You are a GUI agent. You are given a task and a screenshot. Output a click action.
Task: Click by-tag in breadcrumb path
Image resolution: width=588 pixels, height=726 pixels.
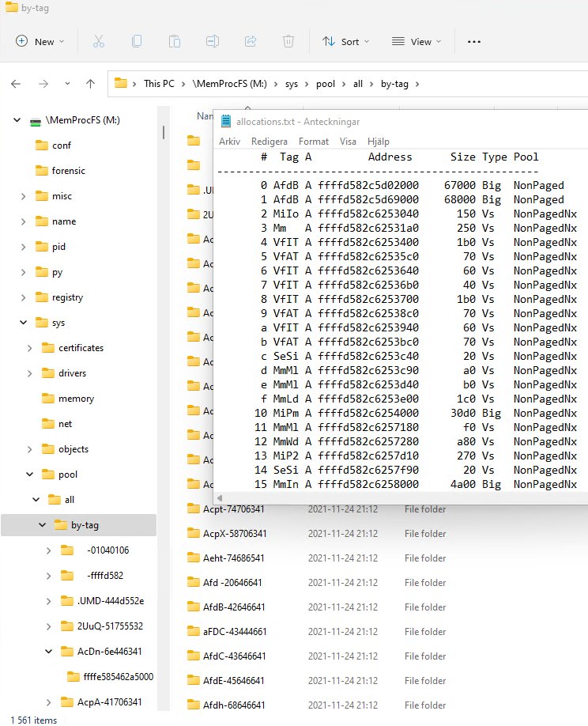click(394, 84)
